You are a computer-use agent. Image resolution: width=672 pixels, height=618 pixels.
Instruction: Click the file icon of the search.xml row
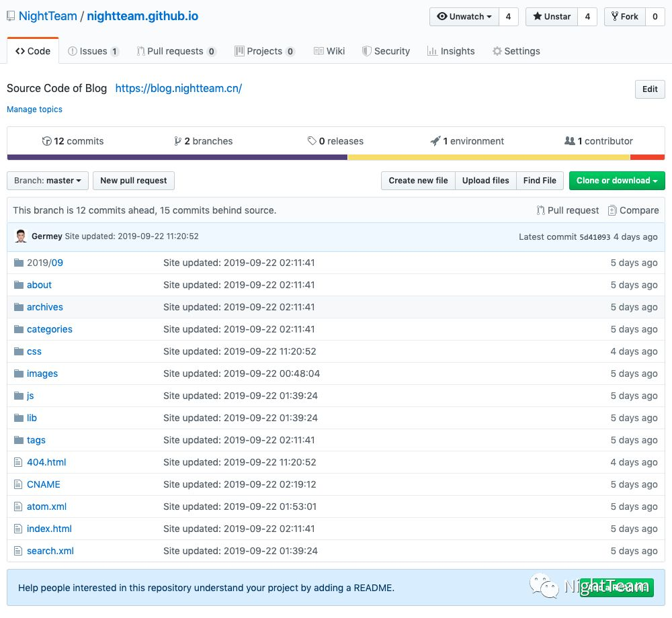point(18,551)
